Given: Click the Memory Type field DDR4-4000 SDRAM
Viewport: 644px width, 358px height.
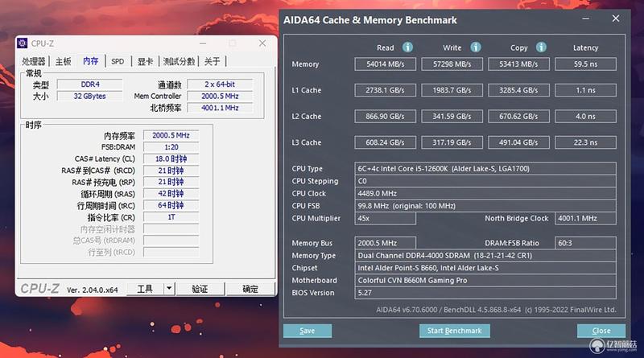Looking at the screenshot, I should click(x=485, y=255).
